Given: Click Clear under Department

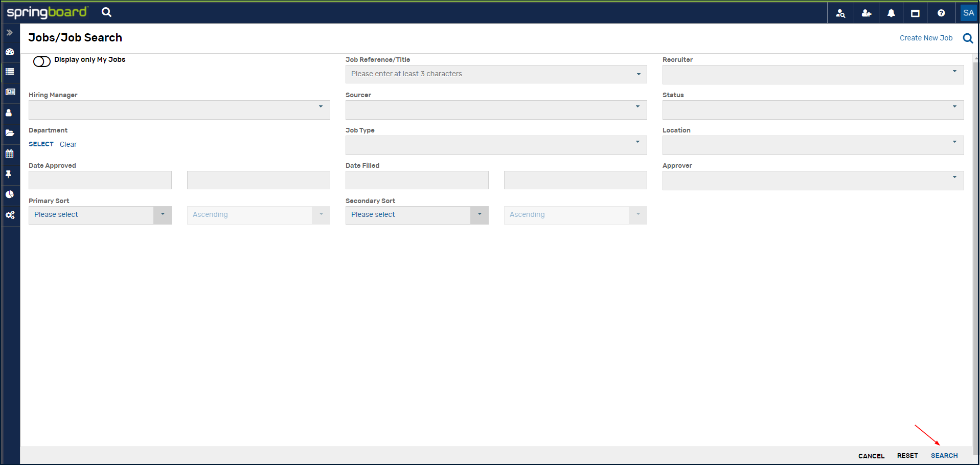Looking at the screenshot, I should pos(68,144).
